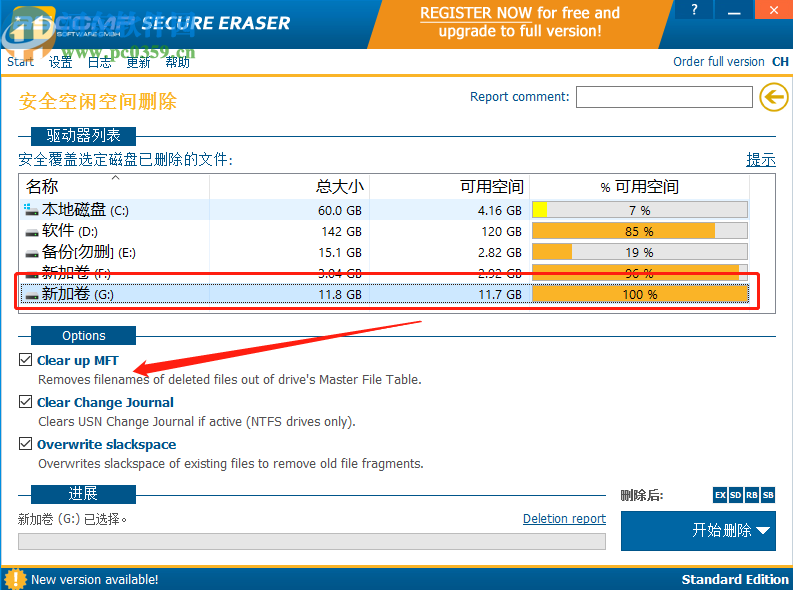The image size is (793, 590).
Task: Expand the 开始删除 dropdown arrow
Action: 763,530
